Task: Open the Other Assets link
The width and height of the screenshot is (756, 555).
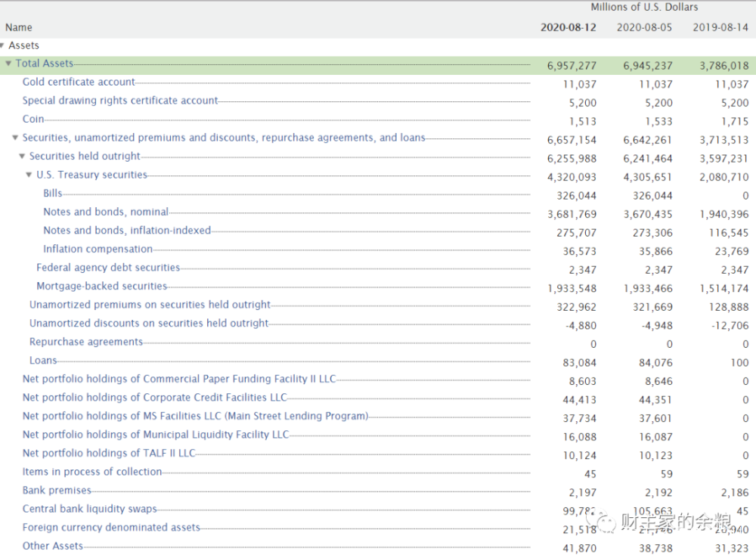Action: pos(53,546)
